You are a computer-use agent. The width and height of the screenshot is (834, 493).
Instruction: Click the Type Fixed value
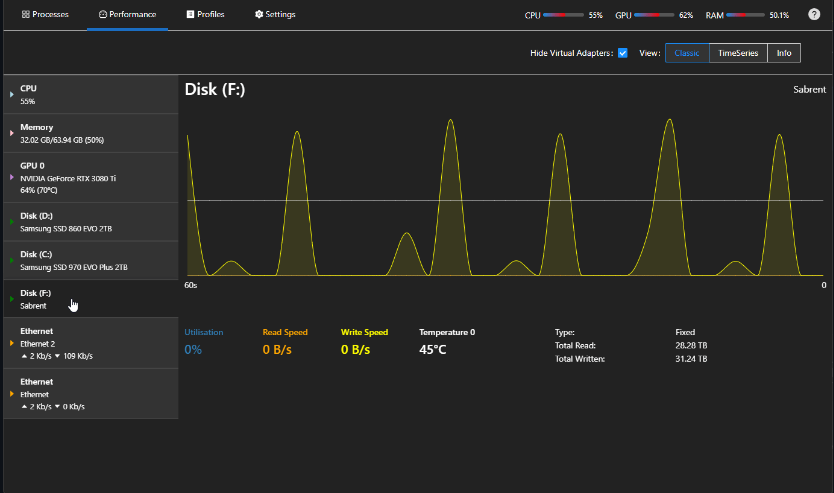[x=685, y=332]
